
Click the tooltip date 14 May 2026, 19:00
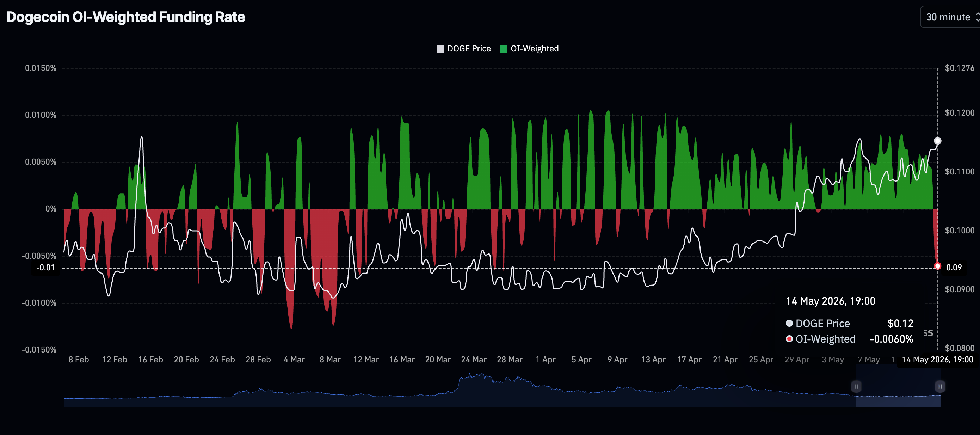click(x=831, y=301)
